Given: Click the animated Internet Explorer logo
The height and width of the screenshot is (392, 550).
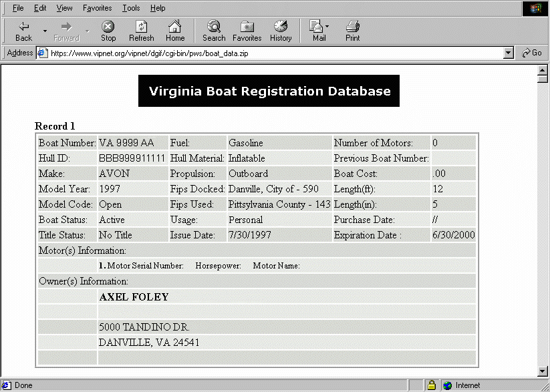Looking at the screenshot, I should click(x=535, y=8).
